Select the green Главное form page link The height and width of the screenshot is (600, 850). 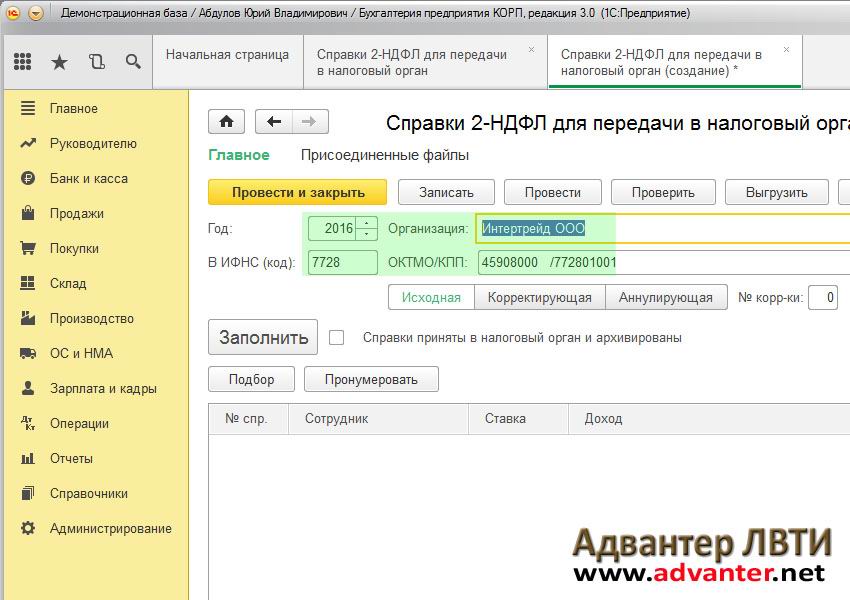coord(239,155)
